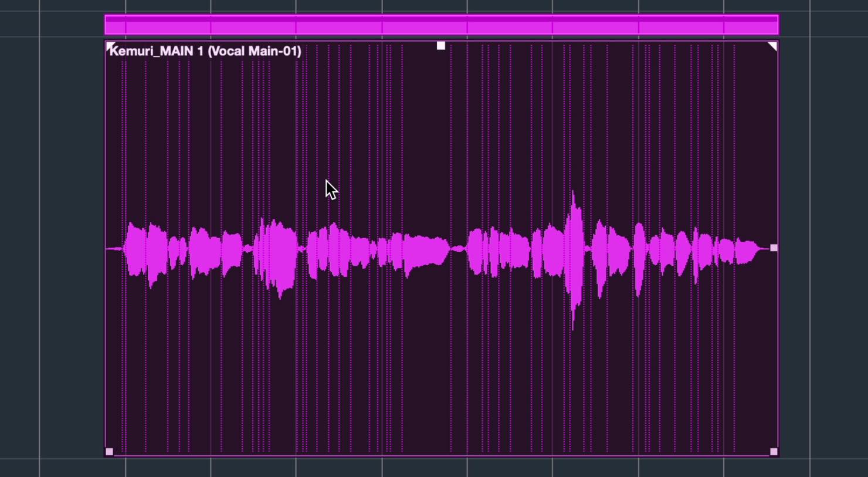Click the fade-in handle at the event's top-left corner
Image resolution: width=868 pixels, height=477 pixels.
(110, 46)
